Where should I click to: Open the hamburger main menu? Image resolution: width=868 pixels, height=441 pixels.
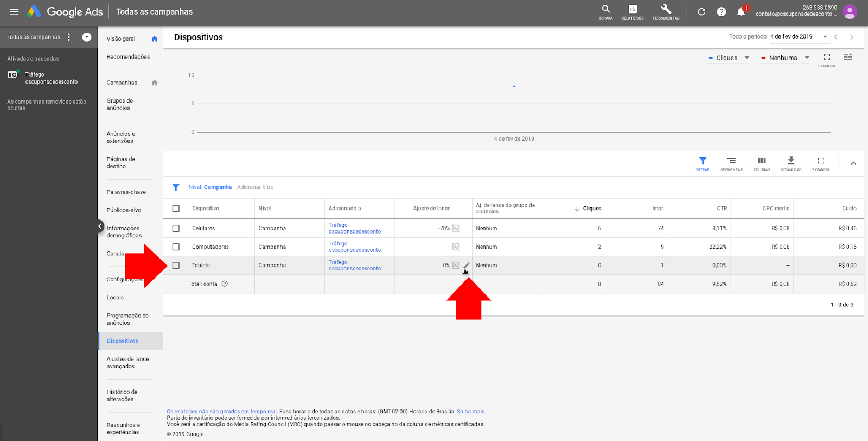coord(15,11)
